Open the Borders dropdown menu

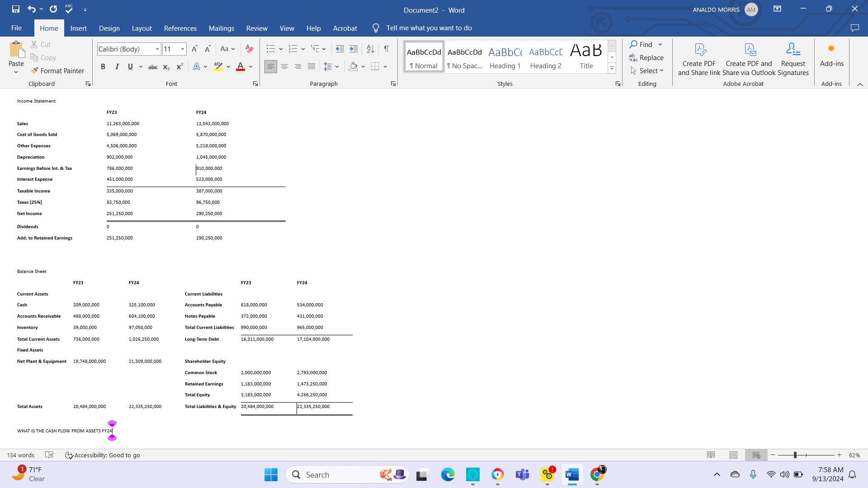(385, 66)
